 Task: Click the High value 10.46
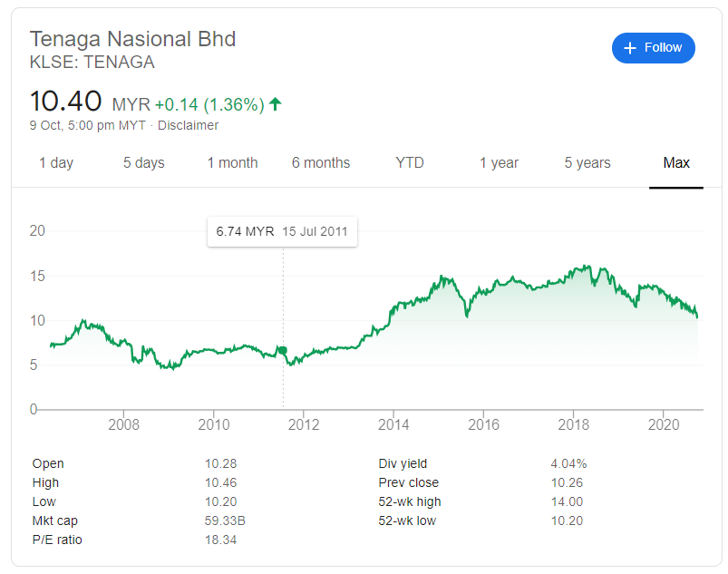click(x=221, y=482)
